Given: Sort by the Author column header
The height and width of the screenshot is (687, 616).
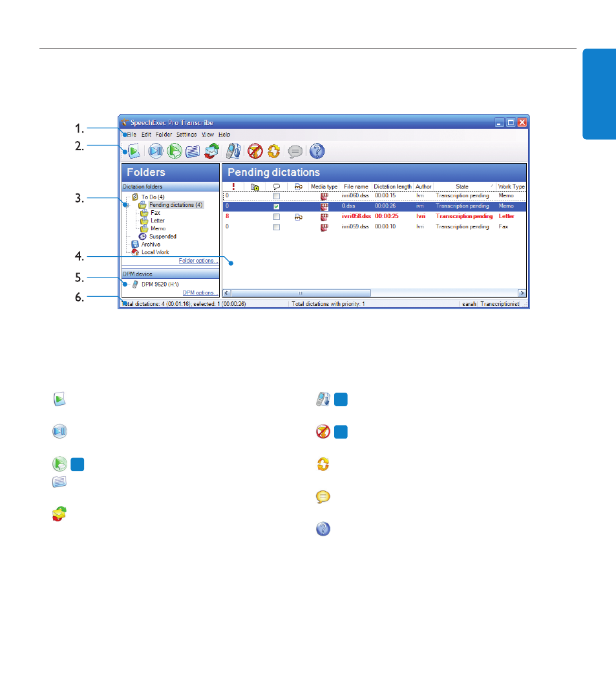Looking at the screenshot, I should (423, 187).
